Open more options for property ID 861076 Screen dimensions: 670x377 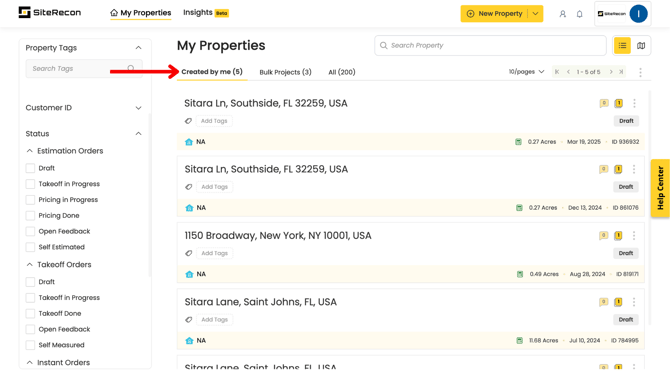(x=634, y=169)
